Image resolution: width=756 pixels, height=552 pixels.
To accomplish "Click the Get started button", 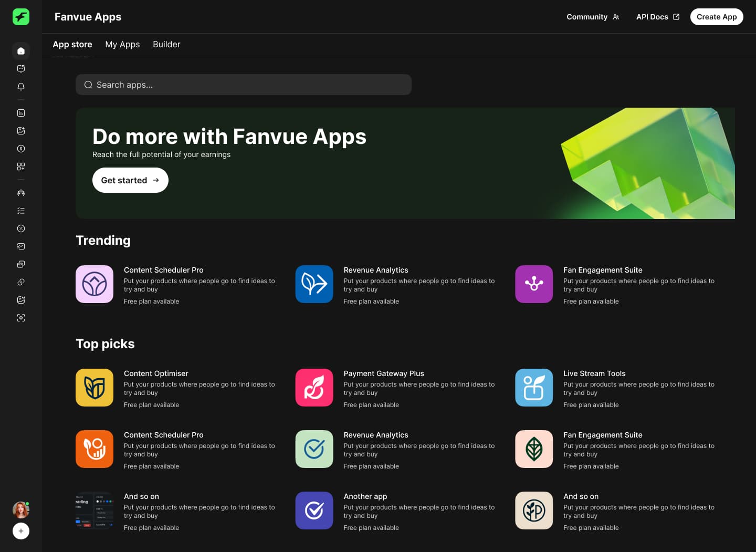I will coord(130,180).
